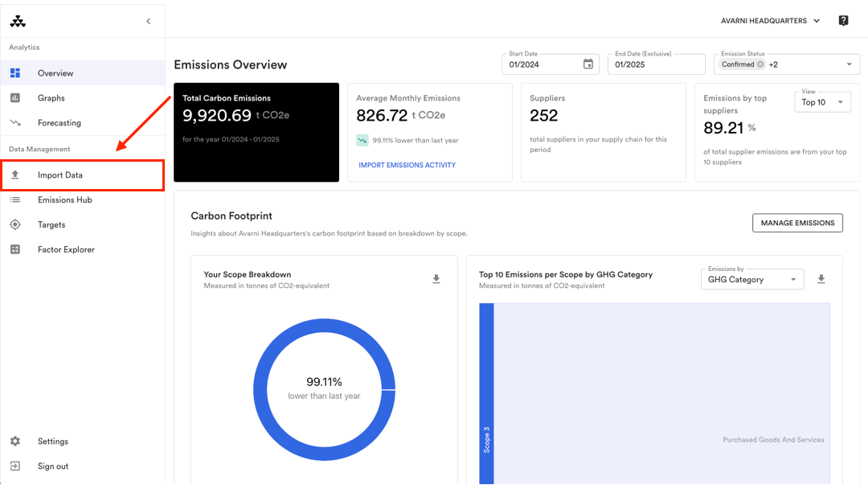Click the green downward trend icon

(x=362, y=140)
